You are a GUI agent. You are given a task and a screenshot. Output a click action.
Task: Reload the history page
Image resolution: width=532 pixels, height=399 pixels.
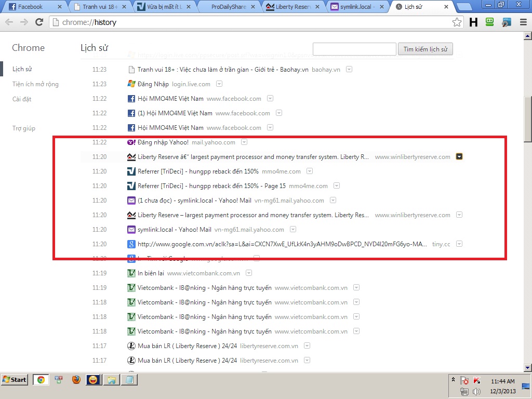click(x=39, y=22)
